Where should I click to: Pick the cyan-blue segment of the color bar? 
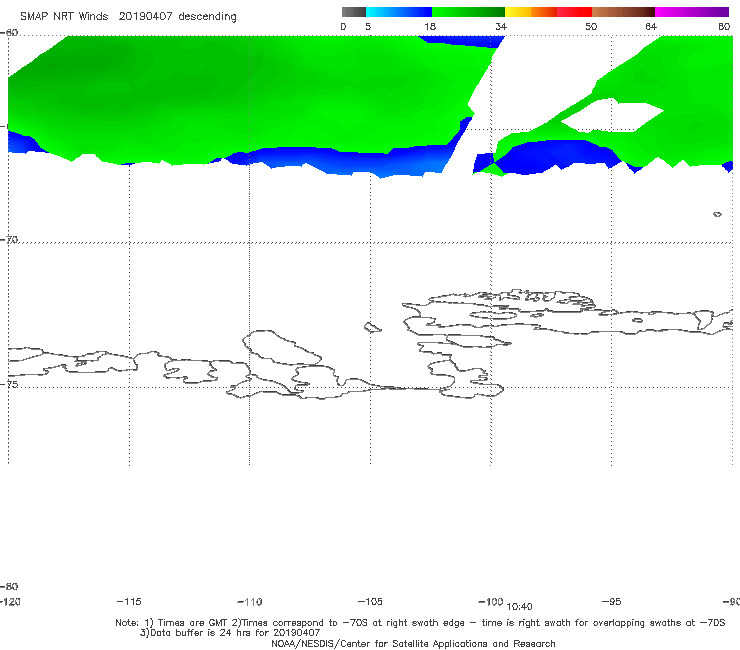399,12
